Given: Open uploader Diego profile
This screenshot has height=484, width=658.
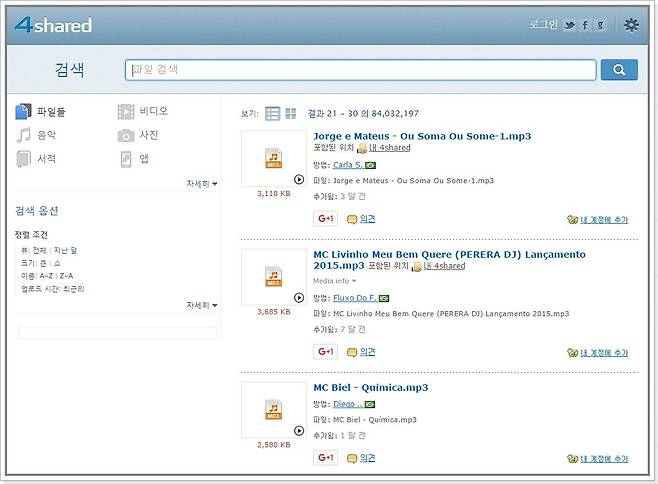Looking at the screenshot, I should pos(348,404).
